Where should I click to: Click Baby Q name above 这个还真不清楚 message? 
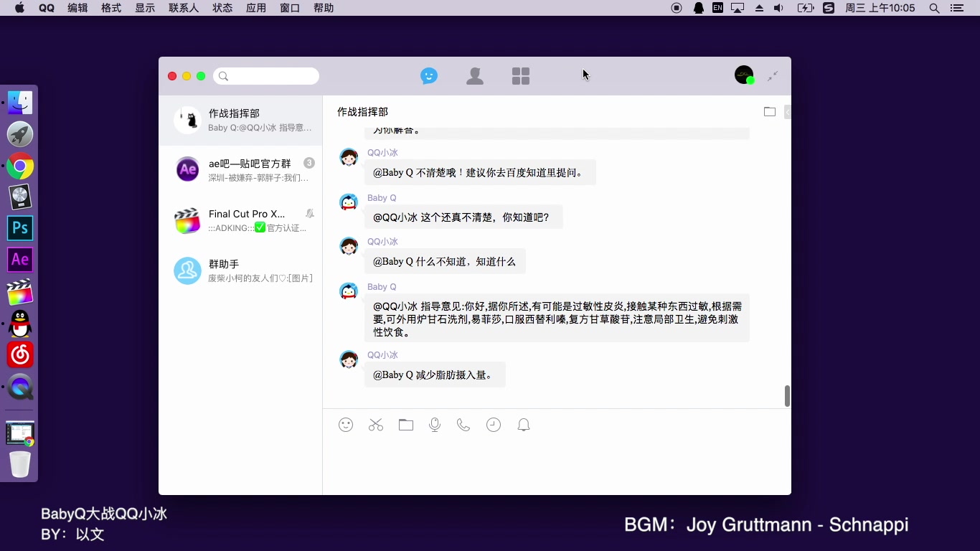(x=382, y=198)
